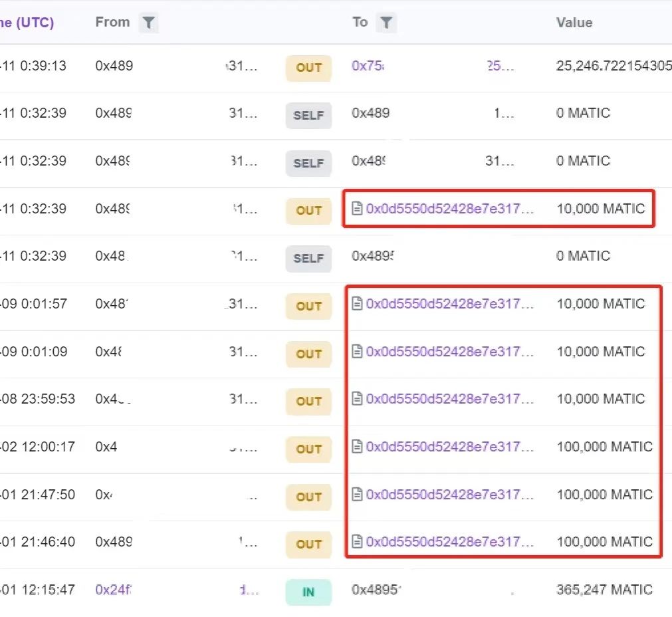Click contract icon in 21:47:50 row
The width and height of the screenshot is (672, 617).
(x=357, y=495)
